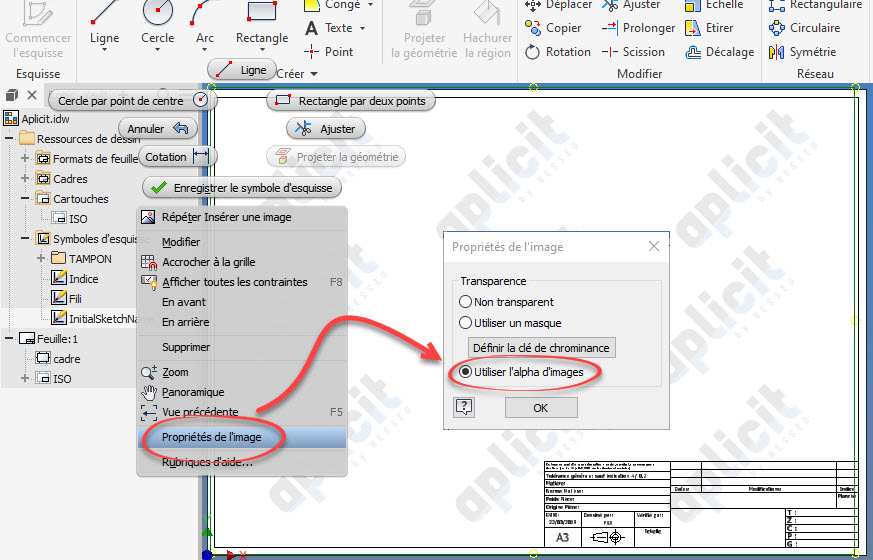Image resolution: width=873 pixels, height=560 pixels.
Task: Click Enregistrer le symbole d'esquisse button
Action: (242, 187)
